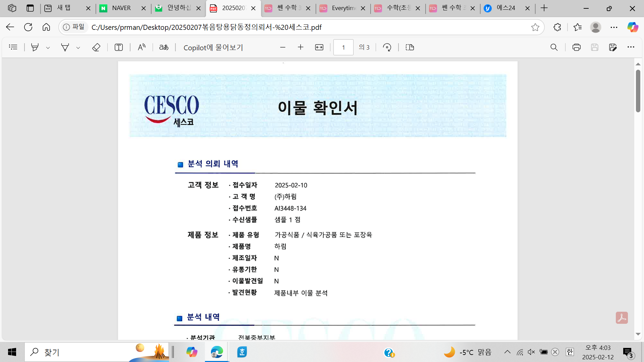Click the add text box tool
This screenshot has width=644, height=362.
119,47
